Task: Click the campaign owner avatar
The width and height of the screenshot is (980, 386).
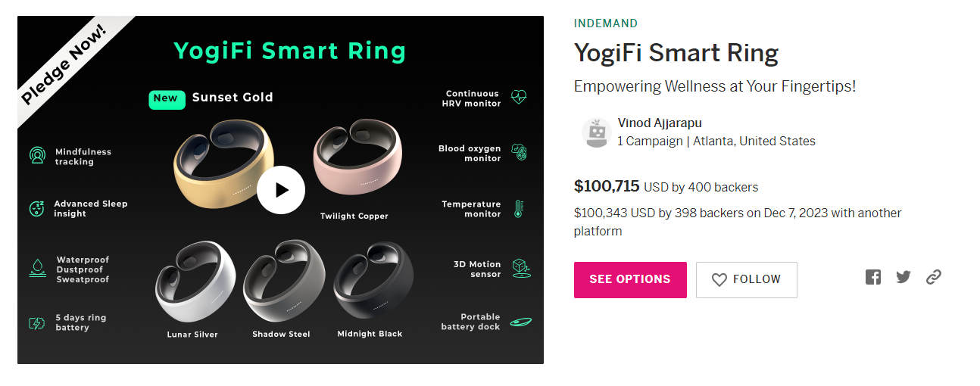Action: click(x=596, y=132)
